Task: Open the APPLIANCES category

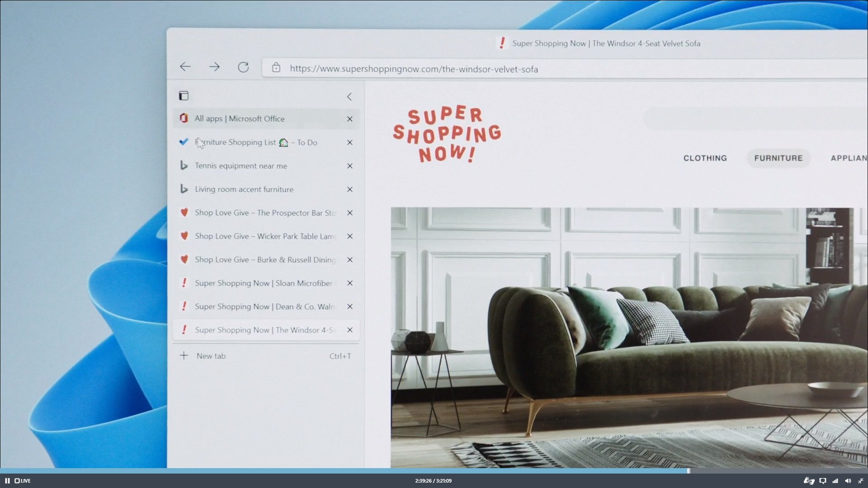Action: pyautogui.click(x=849, y=158)
